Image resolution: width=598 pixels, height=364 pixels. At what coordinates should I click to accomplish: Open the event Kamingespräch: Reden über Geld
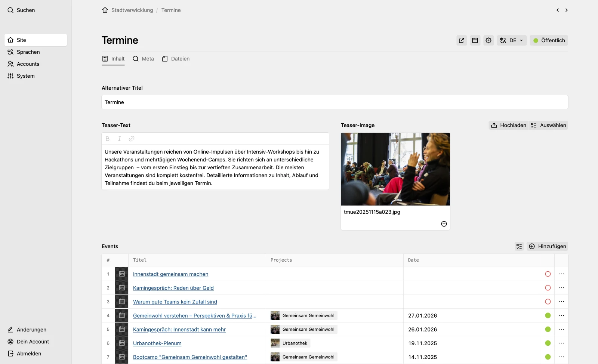tap(173, 288)
